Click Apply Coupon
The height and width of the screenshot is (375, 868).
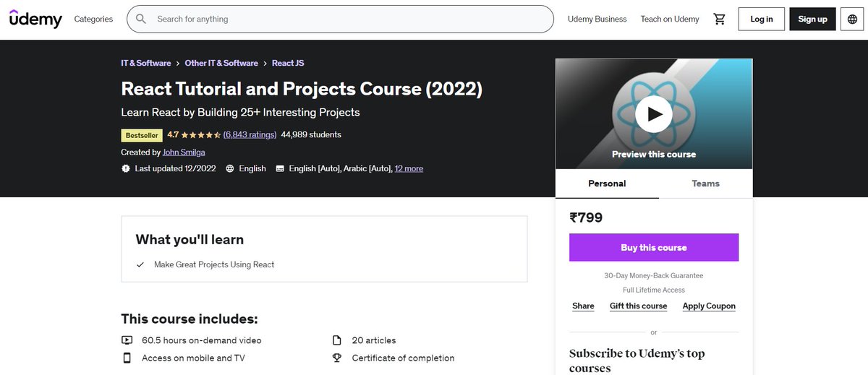[709, 306]
